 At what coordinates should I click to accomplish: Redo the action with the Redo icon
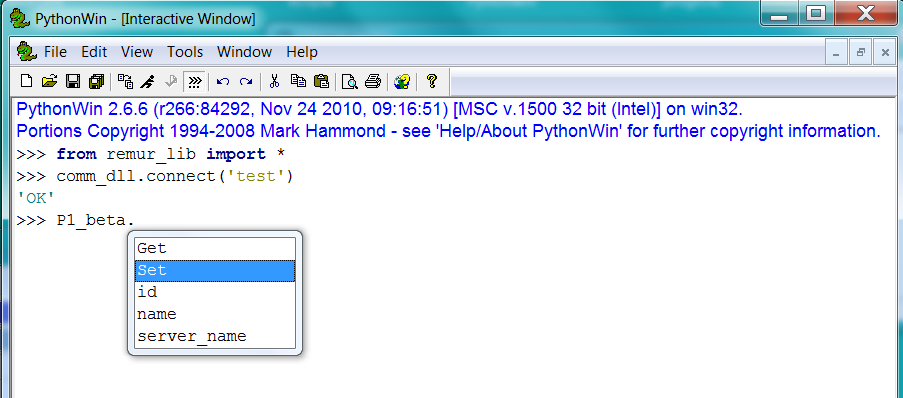246,81
